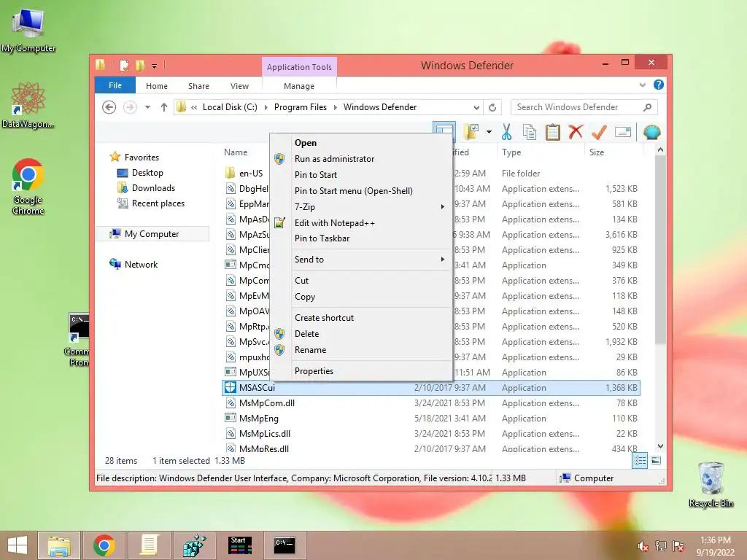Switch to the Share ribbon tab
The height and width of the screenshot is (560, 747).
point(198,86)
